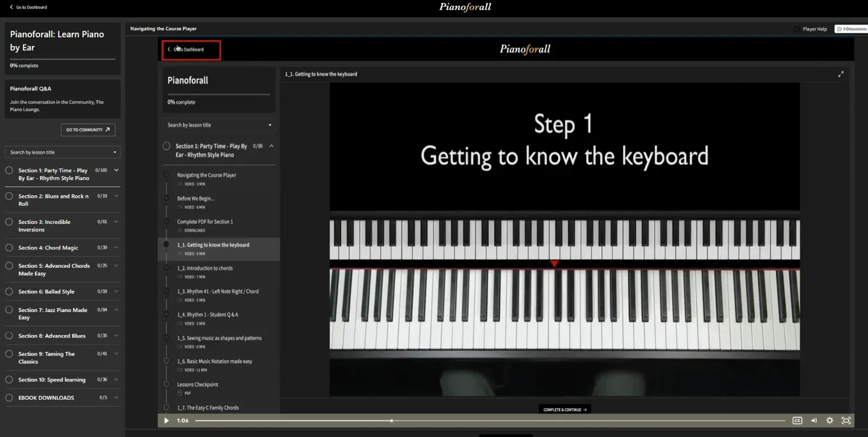Screen dimensions: 868x437
Task: Click the 0/165 lesson count text
Action: tap(101, 170)
